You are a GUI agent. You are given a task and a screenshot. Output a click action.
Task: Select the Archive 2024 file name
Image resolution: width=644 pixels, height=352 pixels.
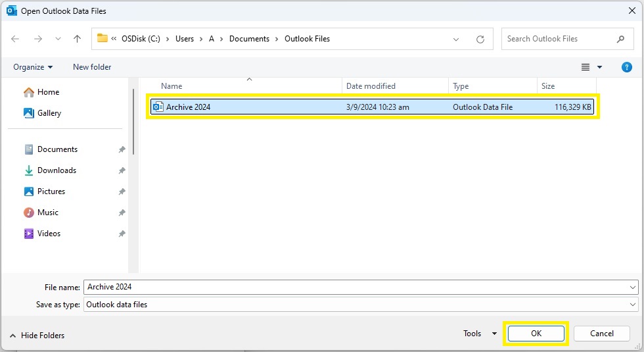pyautogui.click(x=188, y=107)
